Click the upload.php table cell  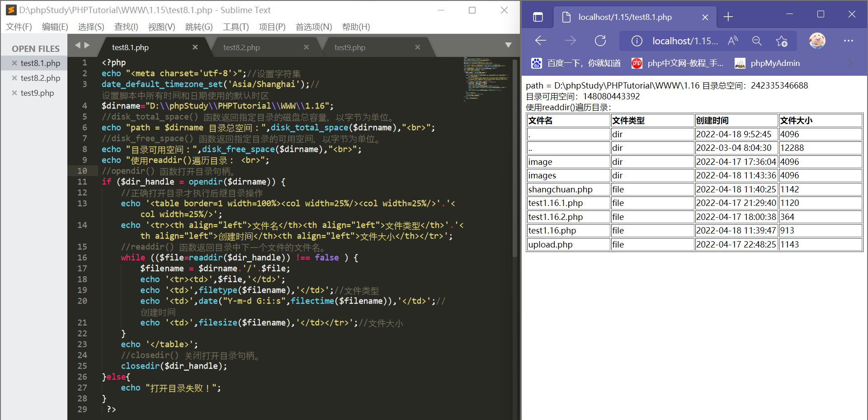coord(569,244)
